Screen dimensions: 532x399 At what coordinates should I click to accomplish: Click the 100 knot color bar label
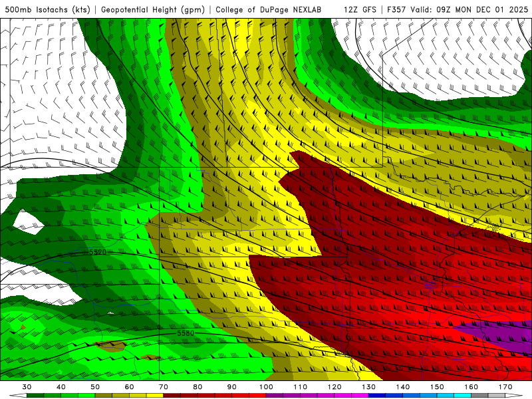click(267, 387)
